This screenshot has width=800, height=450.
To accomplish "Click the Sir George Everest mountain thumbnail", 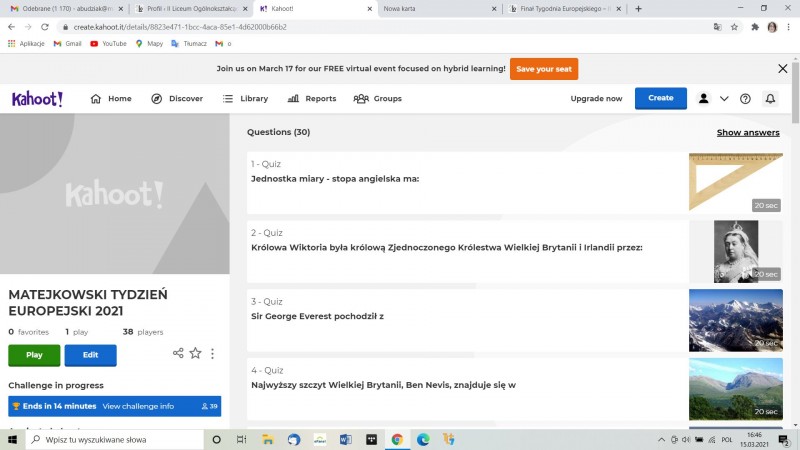I will pyautogui.click(x=735, y=320).
